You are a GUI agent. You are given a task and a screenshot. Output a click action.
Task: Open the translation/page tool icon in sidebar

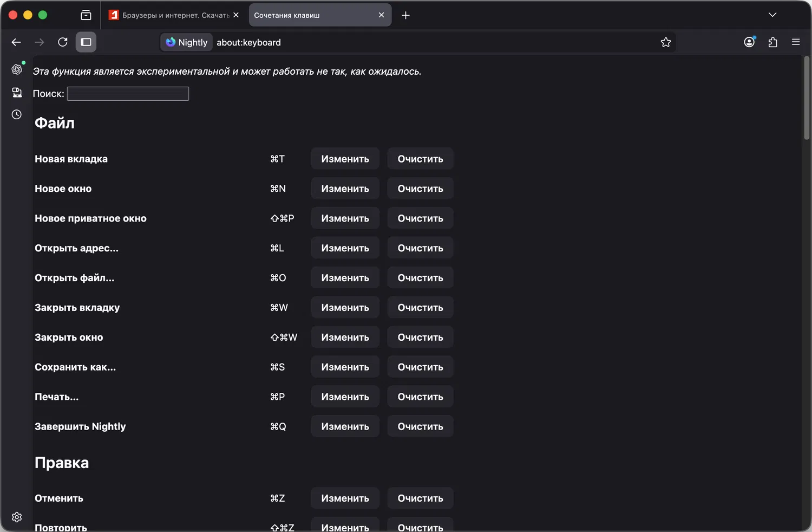click(17, 92)
